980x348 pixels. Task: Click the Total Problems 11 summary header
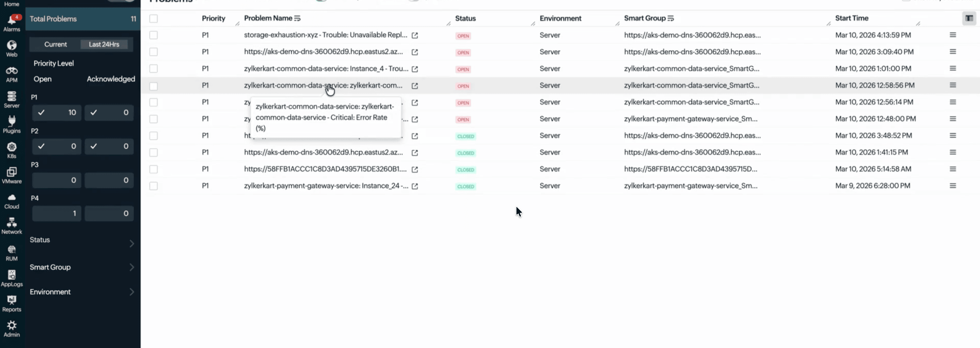tap(83, 19)
